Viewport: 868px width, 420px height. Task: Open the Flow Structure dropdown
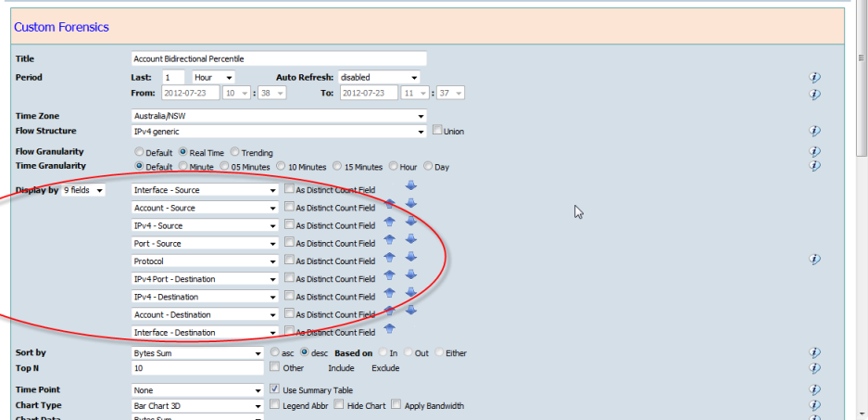279,132
